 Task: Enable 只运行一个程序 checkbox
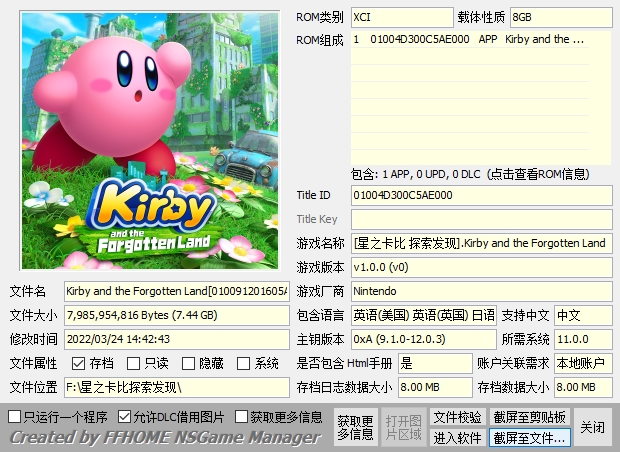click(x=15, y=416)
